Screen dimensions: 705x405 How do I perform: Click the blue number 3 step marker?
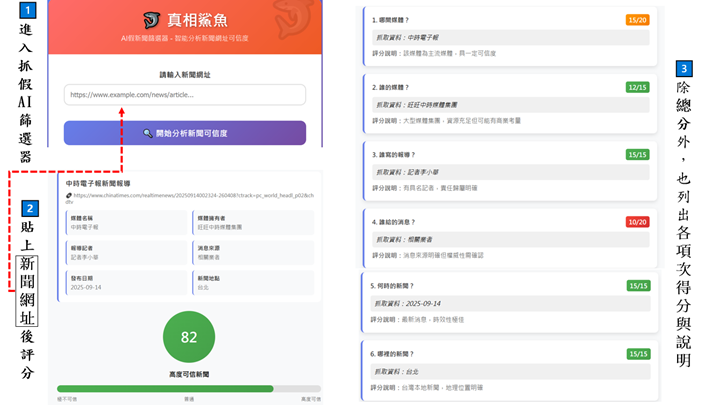coord(684,69)
